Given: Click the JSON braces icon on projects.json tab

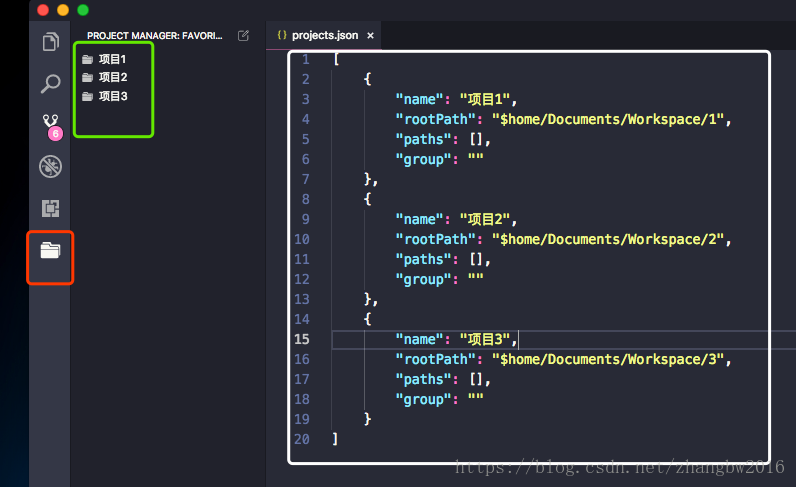Looking at the screenshot, I should tap(282, 35).
